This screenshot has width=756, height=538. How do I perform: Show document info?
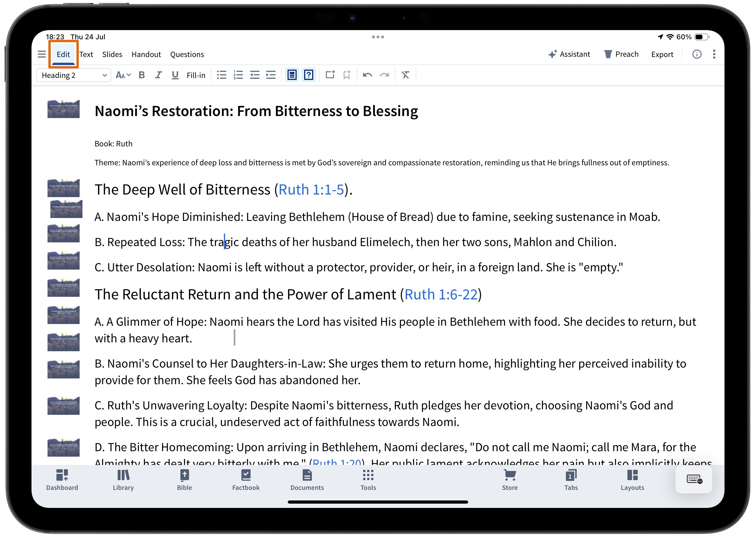tap(696, 54)
